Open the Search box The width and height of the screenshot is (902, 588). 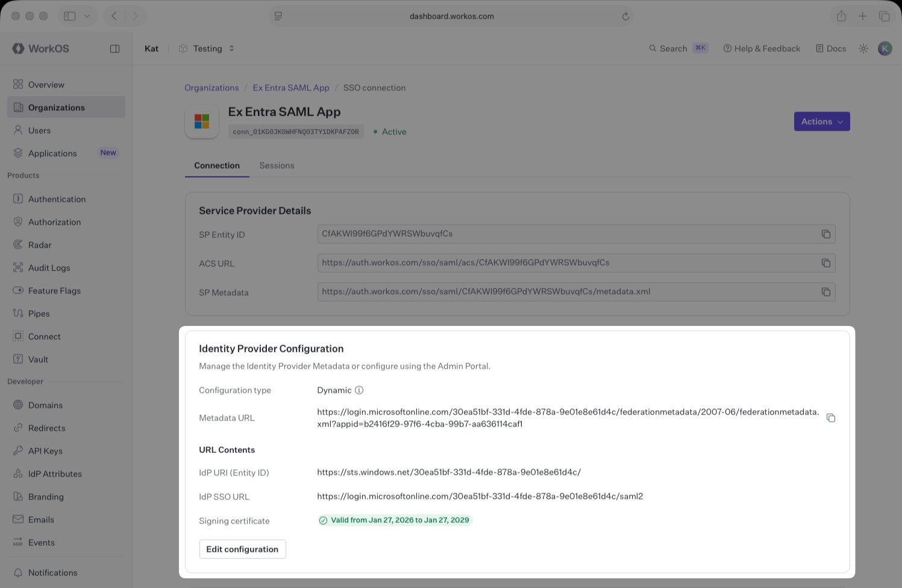coord(678,49)
